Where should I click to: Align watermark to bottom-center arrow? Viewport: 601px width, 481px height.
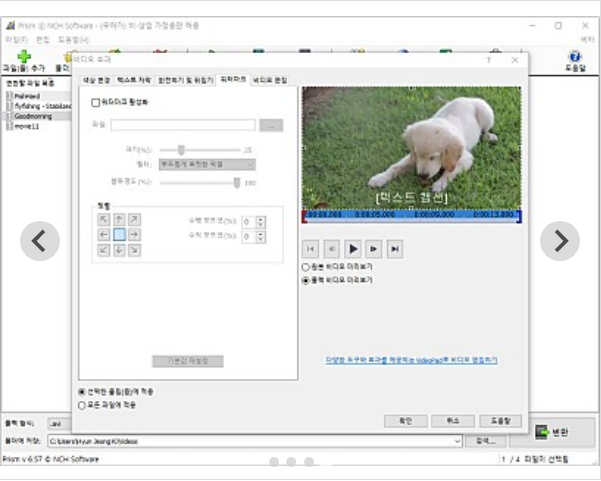119,250
